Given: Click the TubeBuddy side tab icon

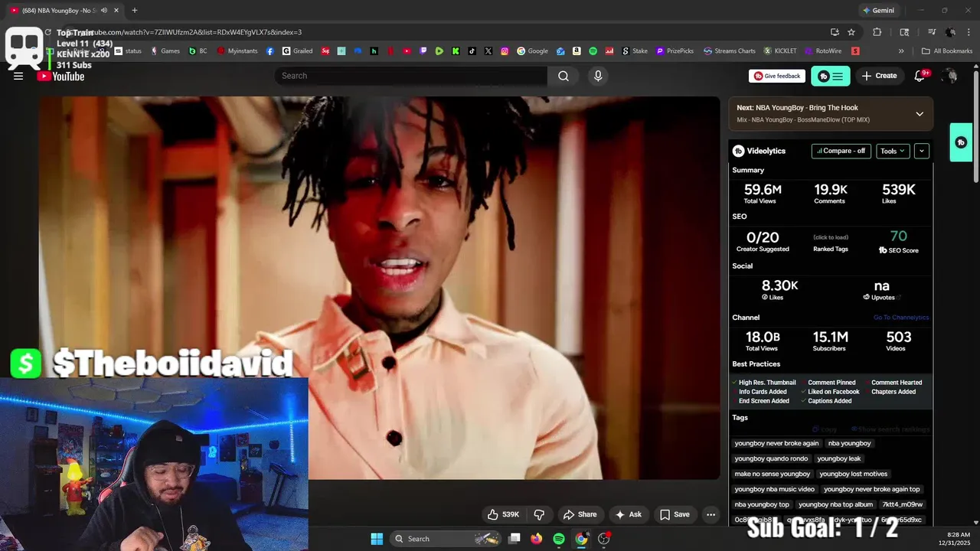Looking at the screenshot, I should click(x=961, y=142).
